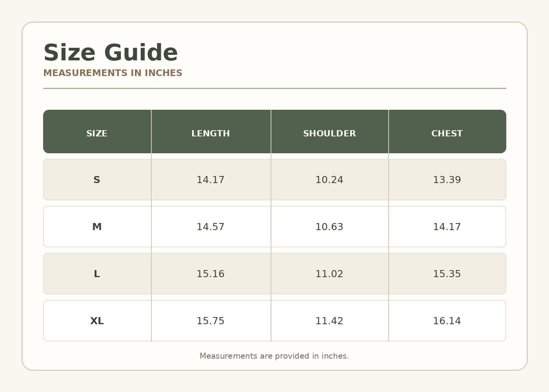Click length value 15.75
The width and height of the screenshot is (549, 392).
click(210, 321)
